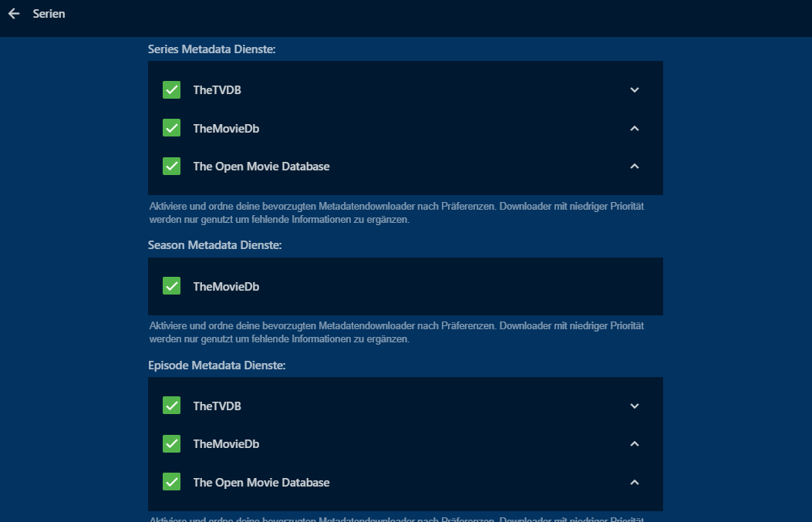Uncheck The Open Movie Database for Series

point(171,167)
